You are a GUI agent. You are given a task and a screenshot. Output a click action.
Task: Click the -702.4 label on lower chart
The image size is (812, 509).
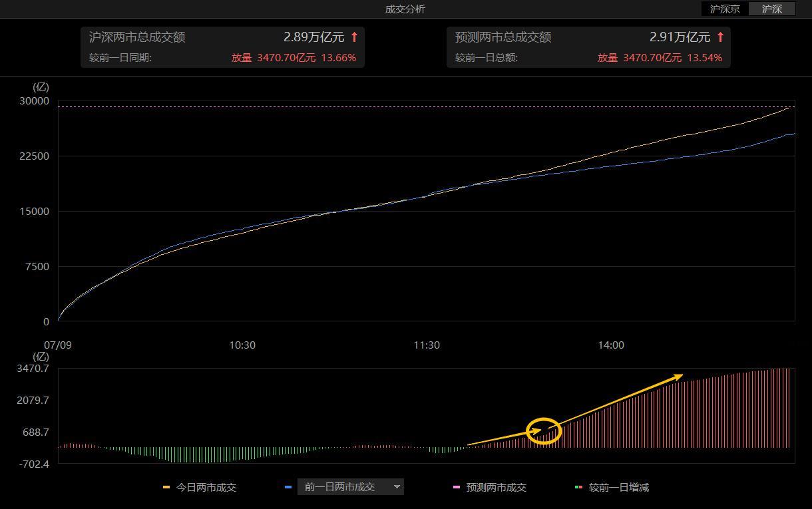tap(35, 464)
